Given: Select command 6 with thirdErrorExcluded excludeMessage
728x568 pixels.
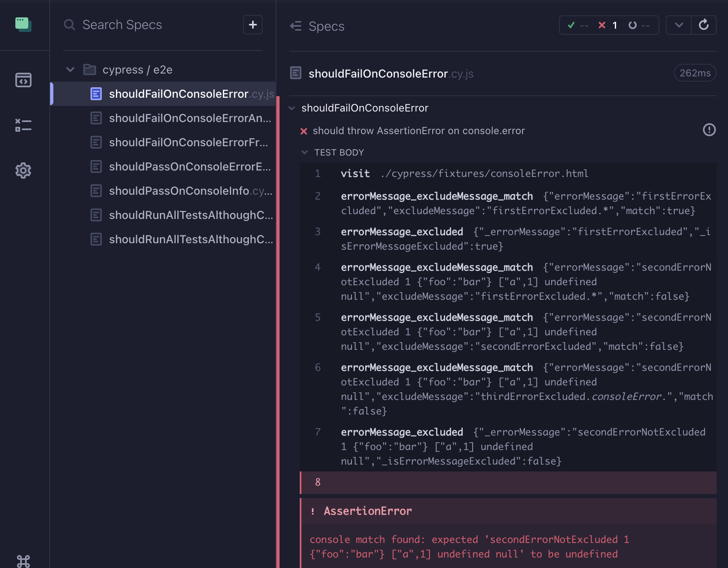Looking at the screenshot, I should 508,389.
